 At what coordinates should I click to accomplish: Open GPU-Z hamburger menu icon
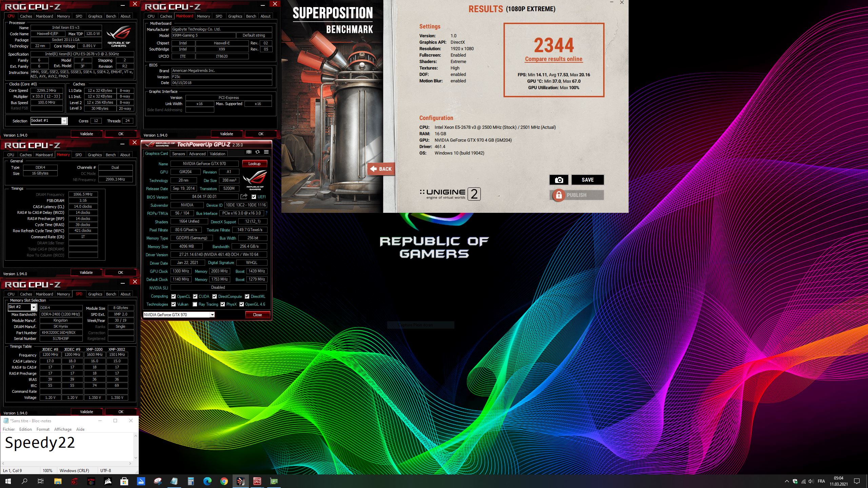click(266, 152)
